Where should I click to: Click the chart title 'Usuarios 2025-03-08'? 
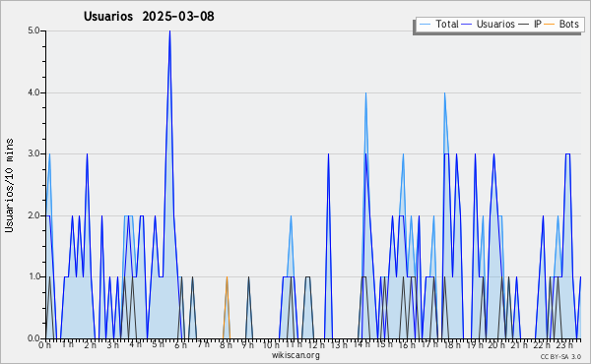coord(149,17)
